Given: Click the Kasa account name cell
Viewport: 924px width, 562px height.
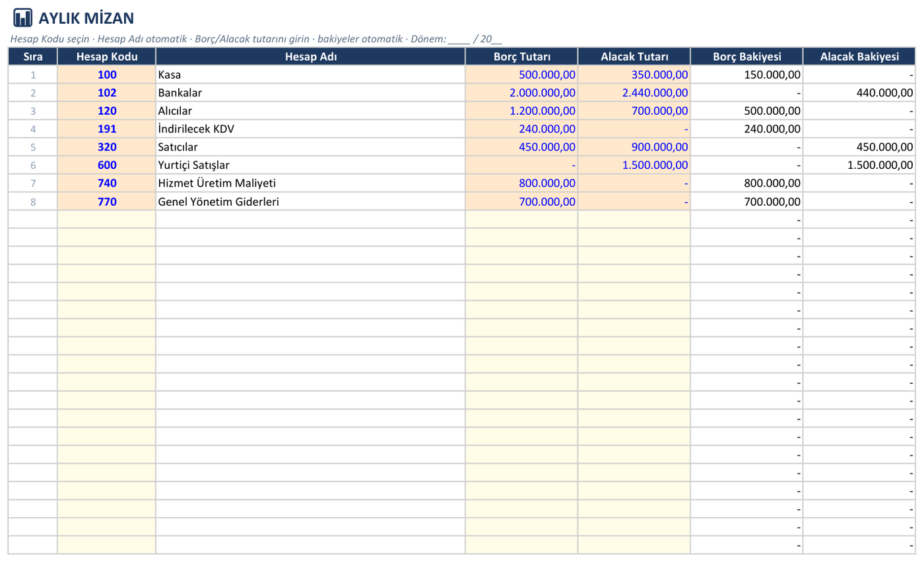Looking at the screenshot, I should [311, 75].
